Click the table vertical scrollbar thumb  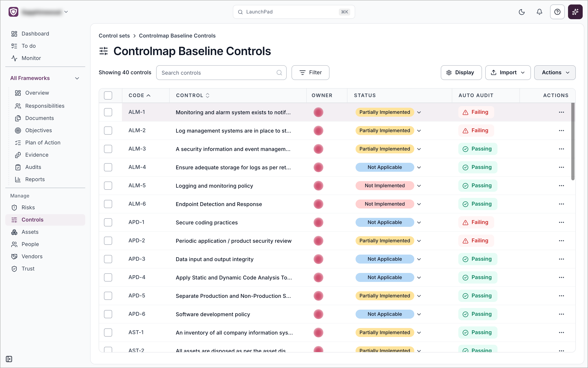click(x=573, y=141)
